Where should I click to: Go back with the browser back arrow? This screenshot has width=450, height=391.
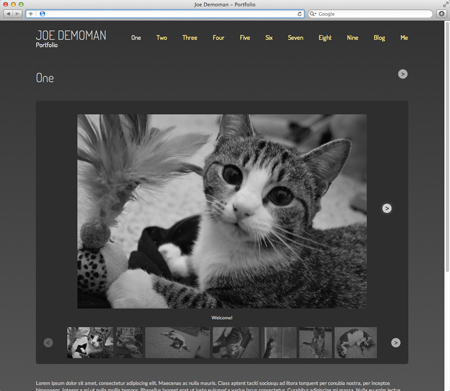pyautogui.click(x=8, y=14)
